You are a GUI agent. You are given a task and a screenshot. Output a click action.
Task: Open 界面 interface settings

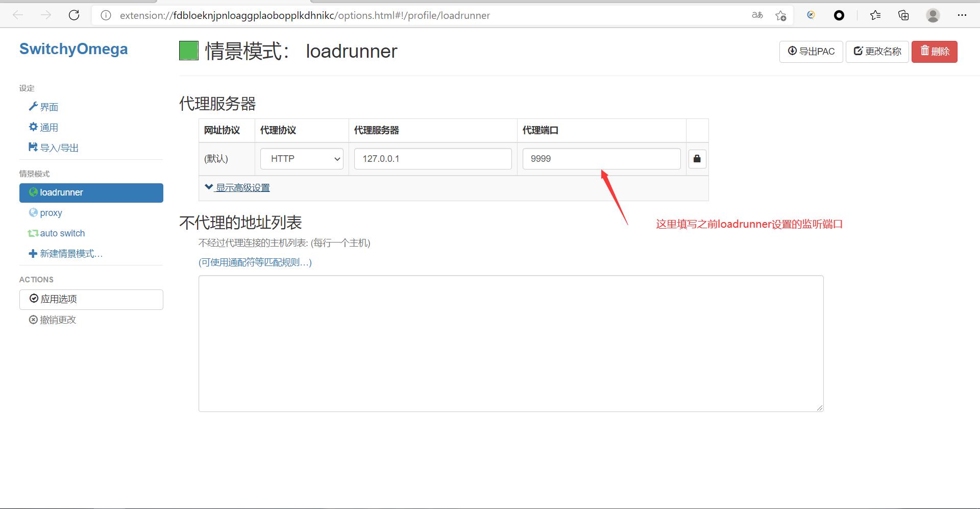tap(44, 107)
